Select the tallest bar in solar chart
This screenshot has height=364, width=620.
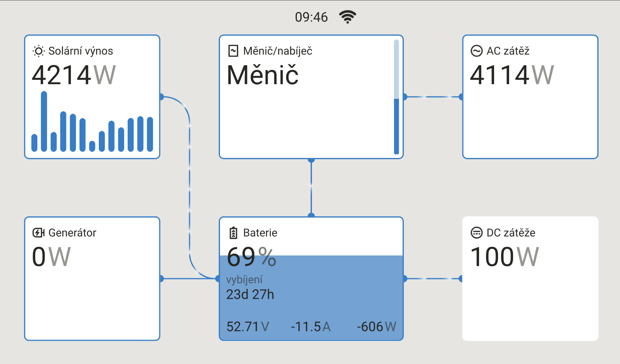[44, 121]
